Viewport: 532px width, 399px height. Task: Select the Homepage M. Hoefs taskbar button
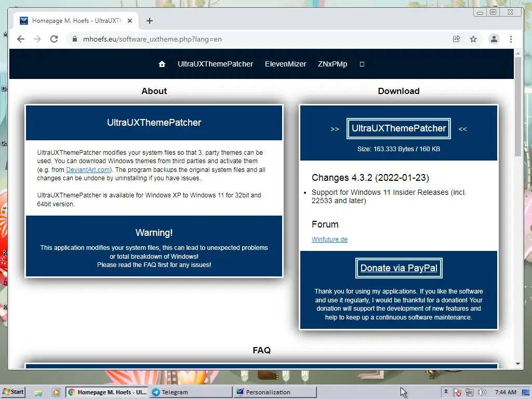pyautogui.click(x=107, y=392)
